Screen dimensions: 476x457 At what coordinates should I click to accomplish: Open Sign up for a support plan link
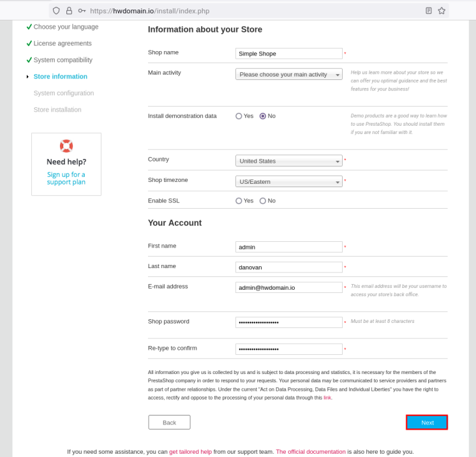tap(66, 178)
